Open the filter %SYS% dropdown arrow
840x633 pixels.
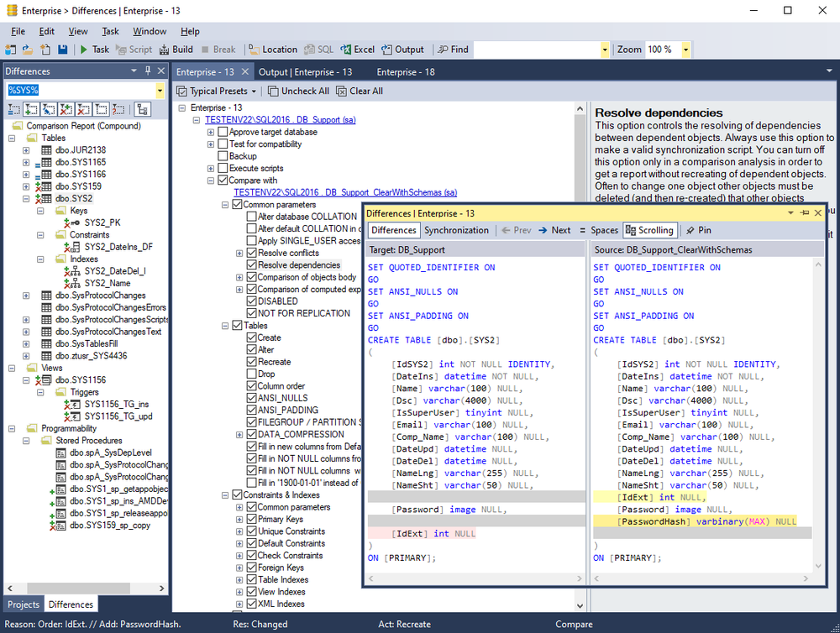click(x=160, y=91)
